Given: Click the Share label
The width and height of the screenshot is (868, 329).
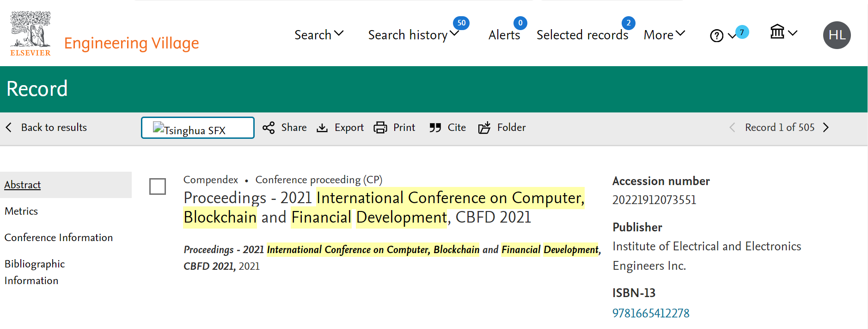Looking at the screenshot, I should point(294,127).
